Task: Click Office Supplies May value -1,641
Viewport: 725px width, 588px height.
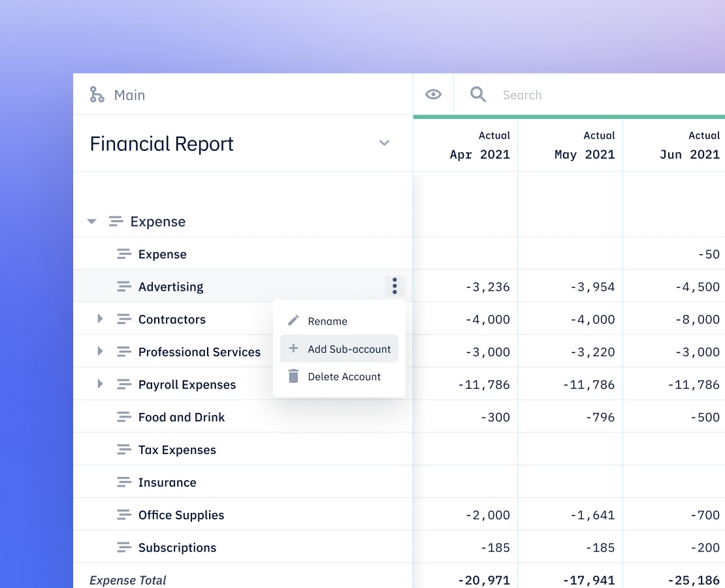Action: point(592,515)
